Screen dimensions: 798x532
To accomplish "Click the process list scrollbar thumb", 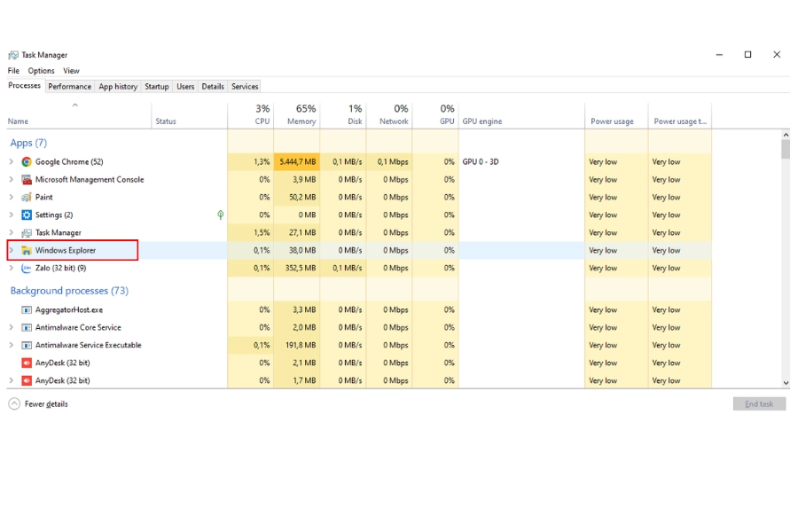I will click(x=786, y=149).
